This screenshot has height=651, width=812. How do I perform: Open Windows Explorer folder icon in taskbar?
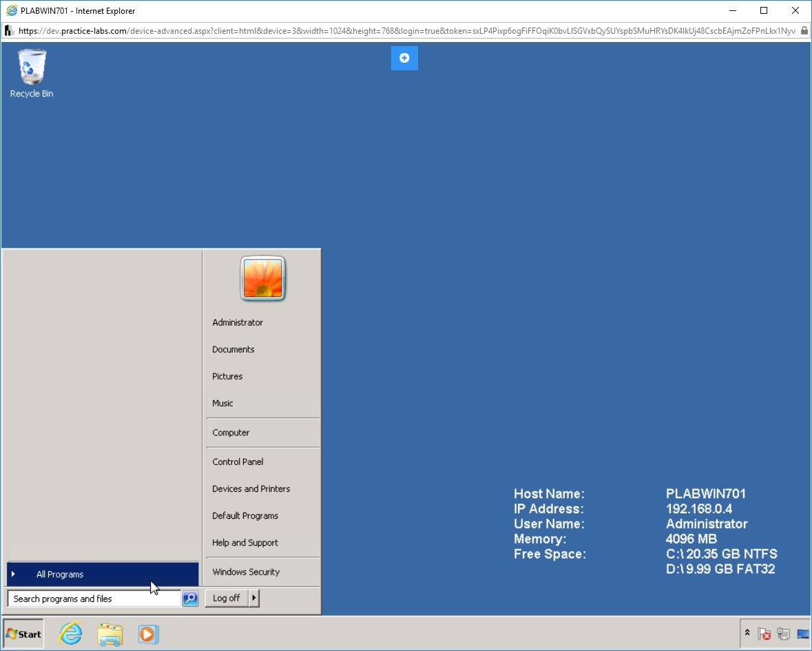(x=110, y=634)
